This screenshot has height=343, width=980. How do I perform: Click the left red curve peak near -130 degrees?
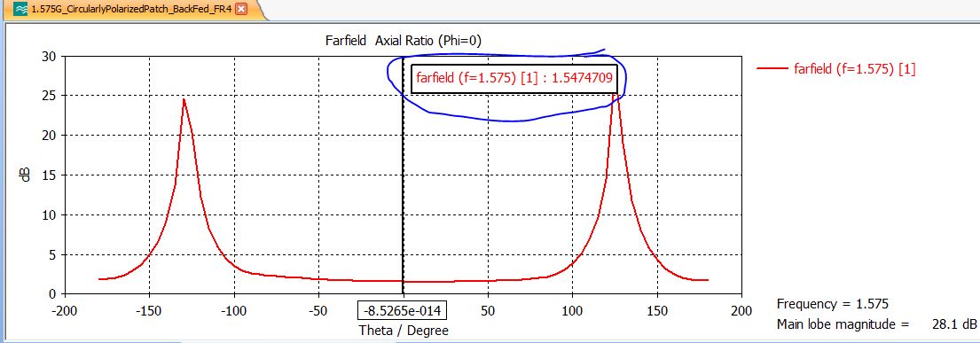click(184, 100)
